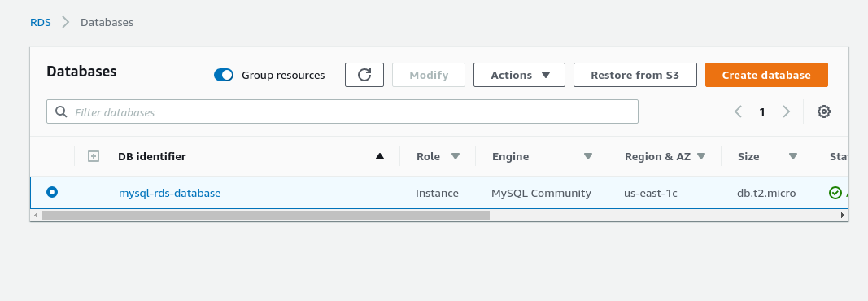Image resolution: width=868 pixels, height=301 pixels.
Task: Sort by Region & AZ column
Action: click(665, 156)
